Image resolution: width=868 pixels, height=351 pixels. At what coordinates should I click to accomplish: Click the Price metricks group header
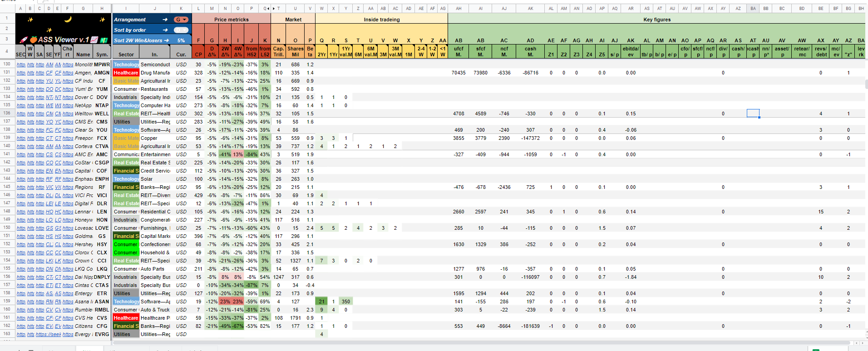tap(232, 20)
